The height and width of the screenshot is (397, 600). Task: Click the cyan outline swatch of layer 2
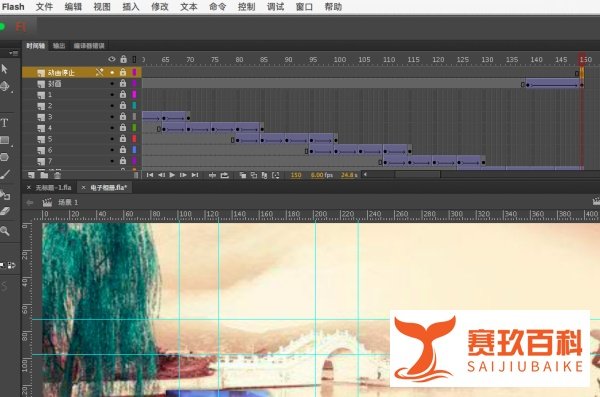point(134,105)
